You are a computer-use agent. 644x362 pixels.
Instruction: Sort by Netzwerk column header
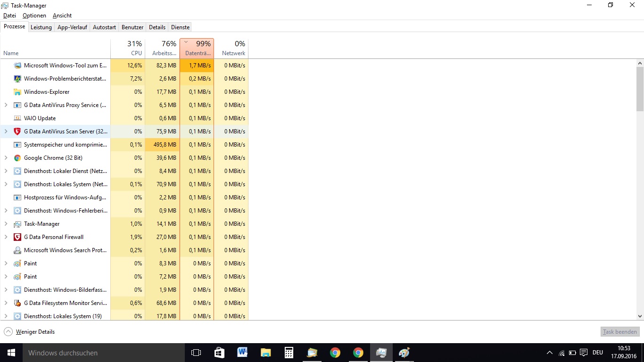pyautogui.click(x=231, y=48)
